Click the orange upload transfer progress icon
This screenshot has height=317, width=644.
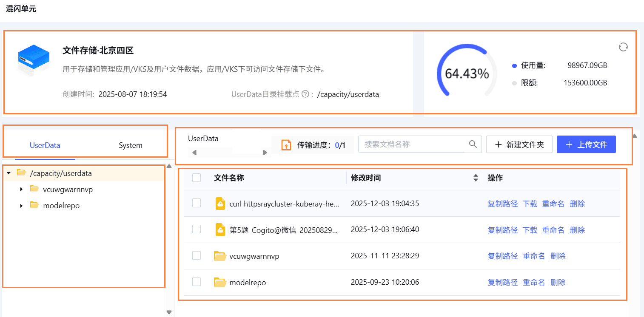287,145
